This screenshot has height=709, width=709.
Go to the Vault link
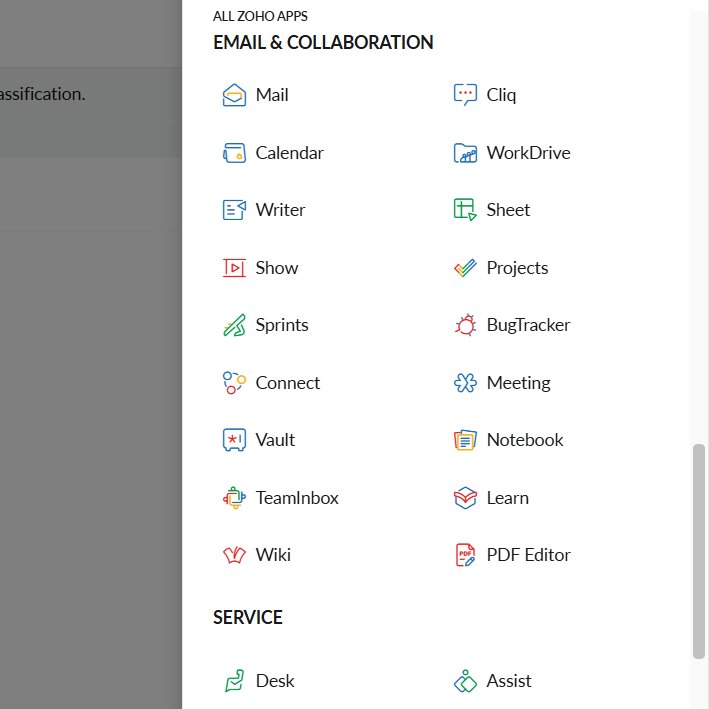(275, 440)
